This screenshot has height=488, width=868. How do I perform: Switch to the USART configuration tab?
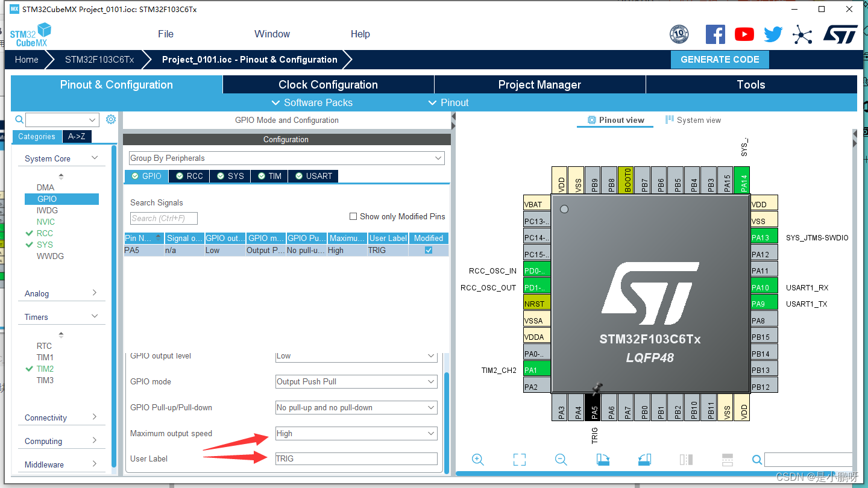[313, 176]
